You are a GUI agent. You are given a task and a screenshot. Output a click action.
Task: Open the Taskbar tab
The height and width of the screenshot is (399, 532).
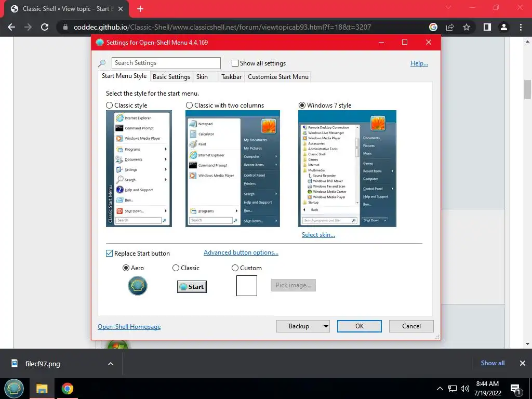(231, 77)
